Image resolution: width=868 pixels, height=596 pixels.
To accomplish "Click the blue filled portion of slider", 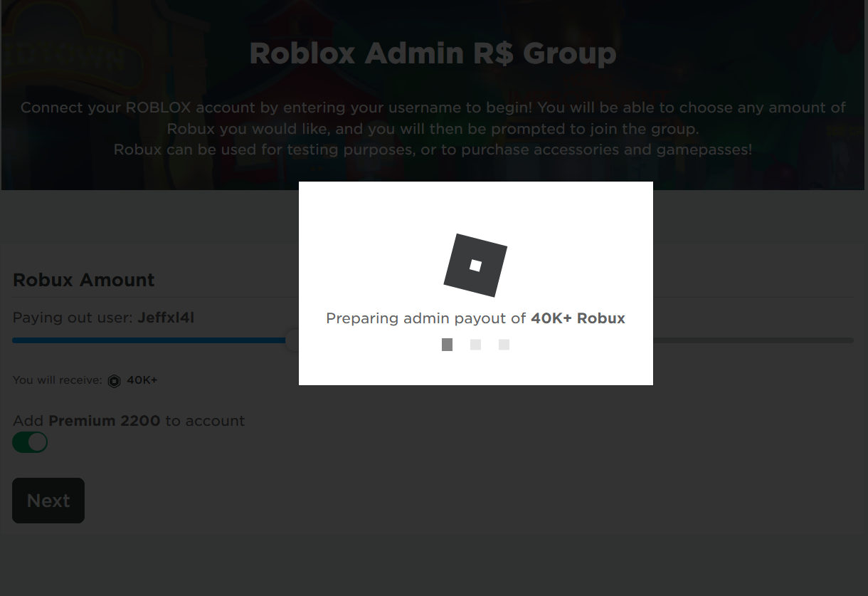I will pos(149,340).
